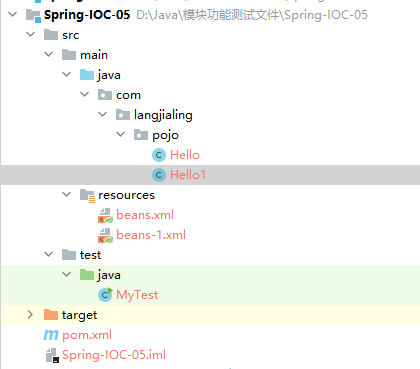Collapse the resources folder arrow
The height and width of the screenshot is (369, 420).
tap(67, 194)
